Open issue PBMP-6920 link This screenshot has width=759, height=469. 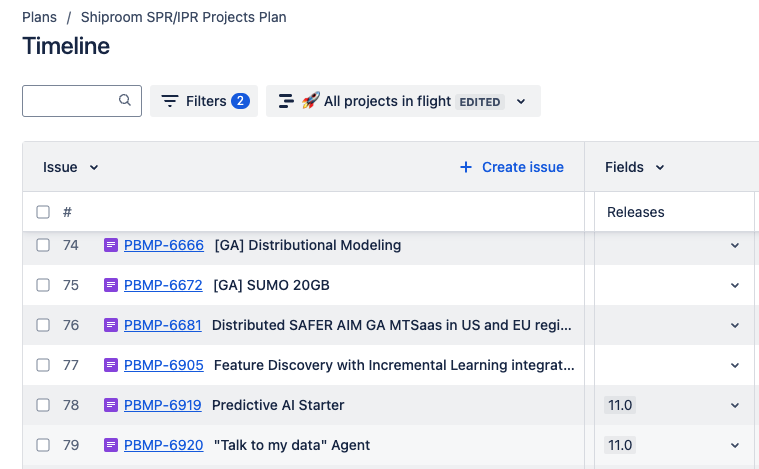164,445
